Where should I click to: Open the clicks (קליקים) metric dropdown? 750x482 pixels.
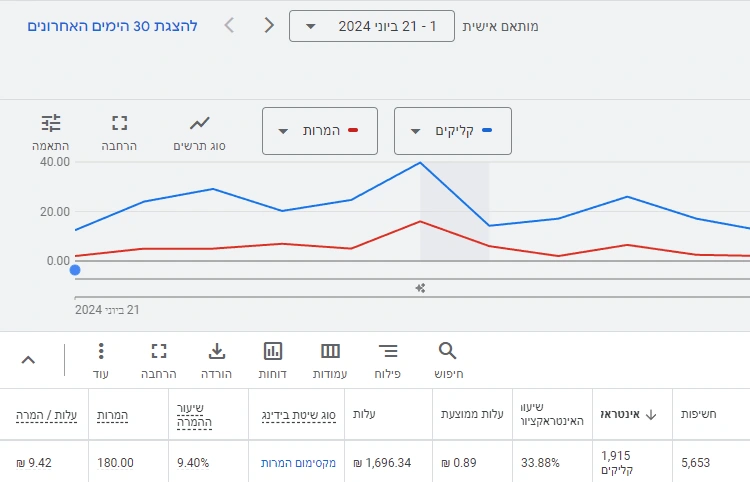click(x=453, y=131)
